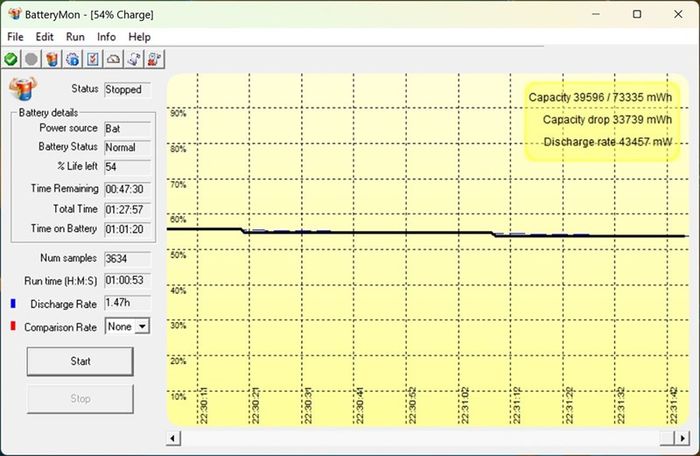This screenshot has height=456, width=700.
Task: Click the Num samples value 3634
Action: coord(127,259)
